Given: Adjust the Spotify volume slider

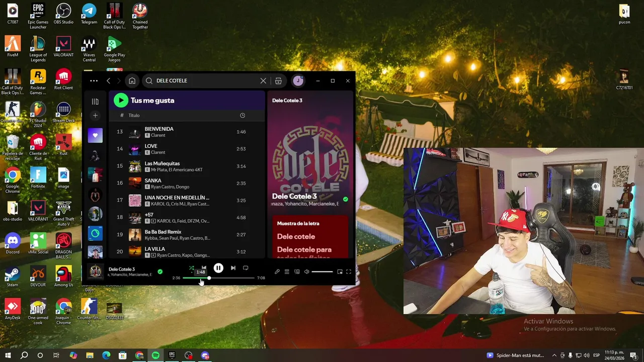Looking at the screenshot, I should click(x=322, y=271).
